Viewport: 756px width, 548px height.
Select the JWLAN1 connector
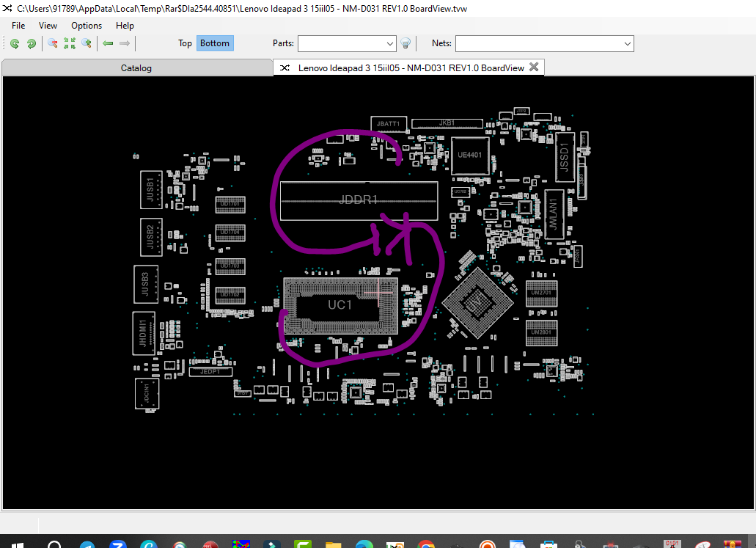554,214
